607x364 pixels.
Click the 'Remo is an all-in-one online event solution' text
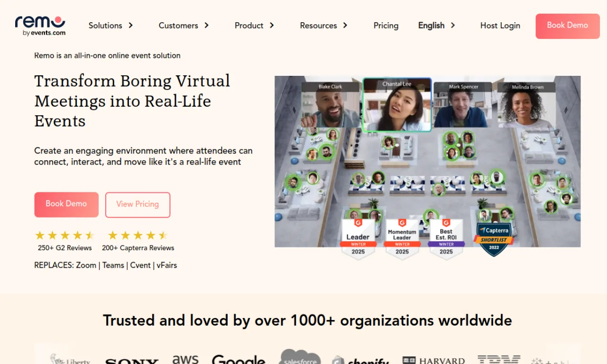pyautogui.click(x=107, y=55)
